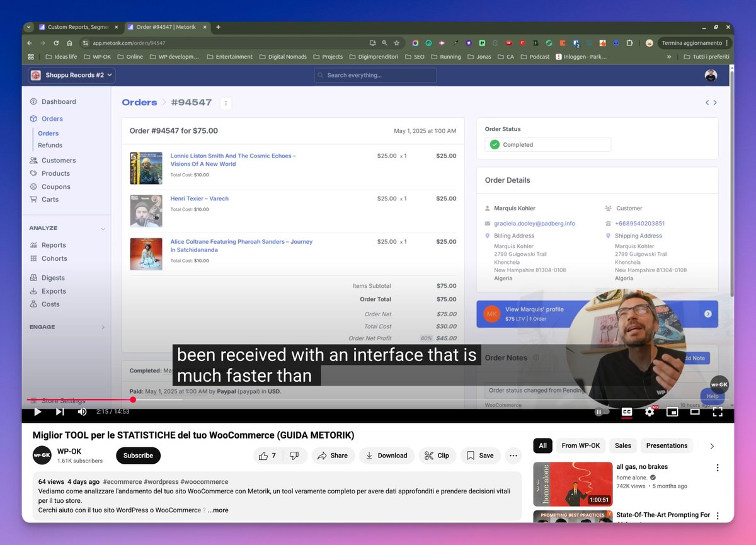Open user avatar in Metorik header
The width and height of the screenshot is (756, 545).
(x=711, y=76)
